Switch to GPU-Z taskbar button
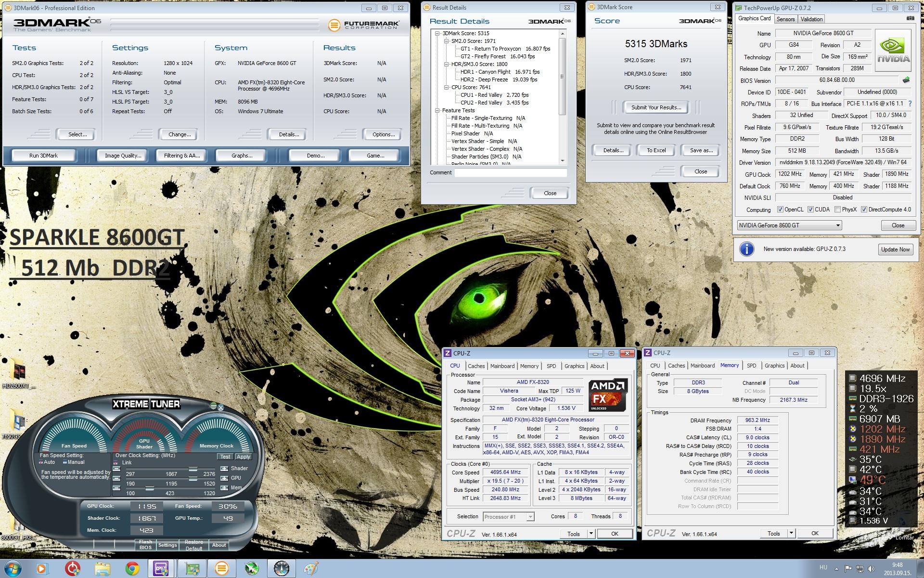The image size is (924, 578). [x=192, y=569]
